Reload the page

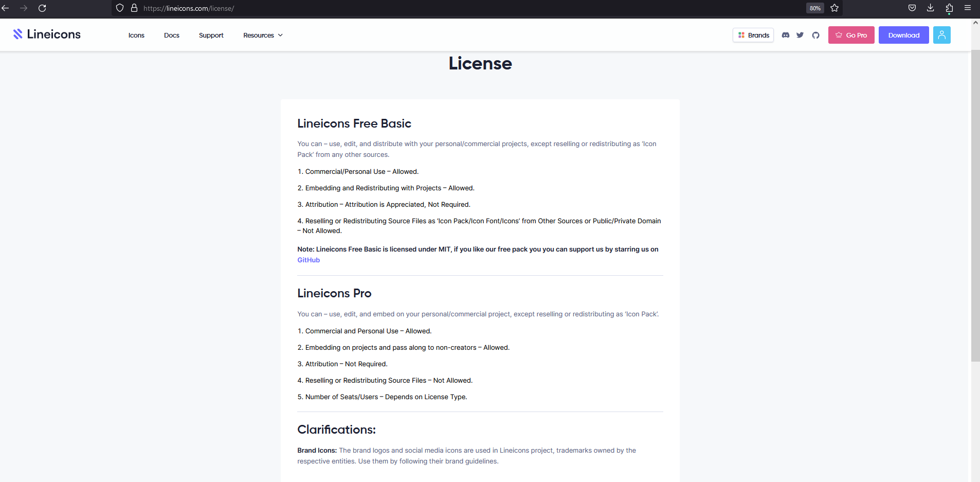click(42, 8)
